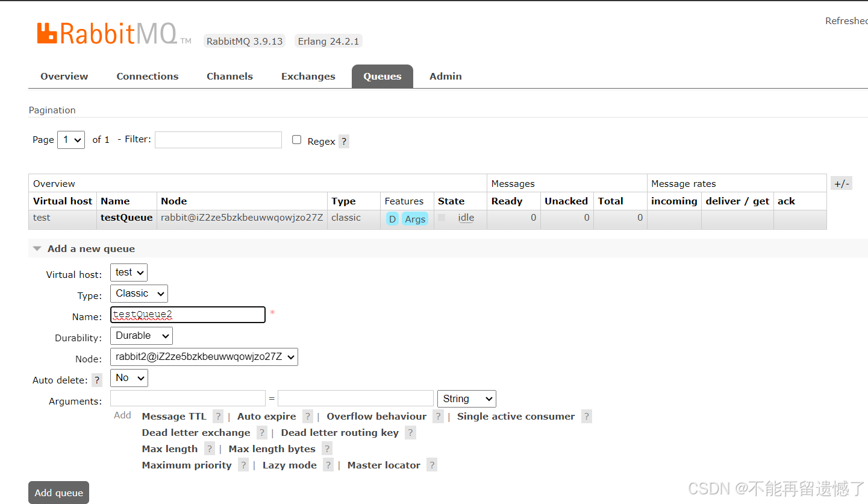The width and height of the screenshot is (868, 504).
Task: Insert the Master locator argument
Action: [384, 465]
